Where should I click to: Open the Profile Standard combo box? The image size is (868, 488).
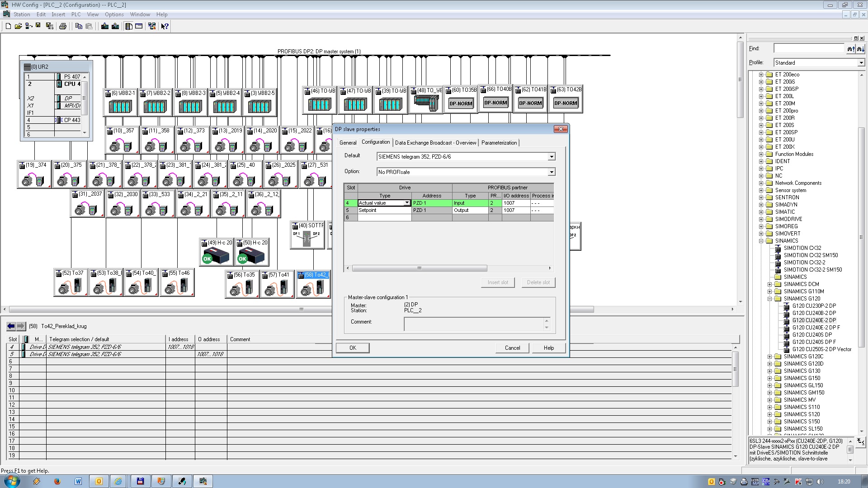coord(861,63)
